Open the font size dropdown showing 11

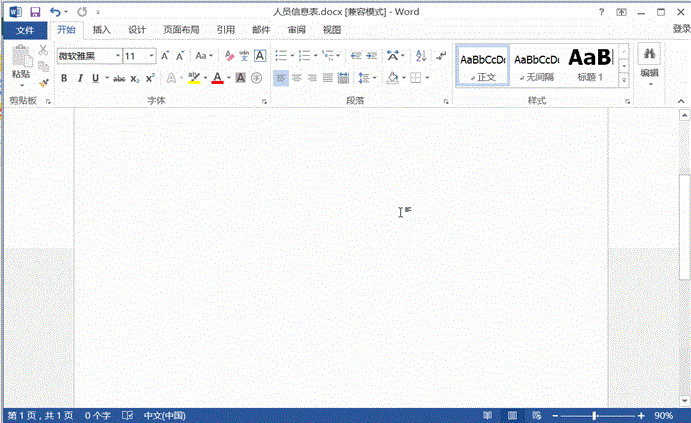[152, 56]
